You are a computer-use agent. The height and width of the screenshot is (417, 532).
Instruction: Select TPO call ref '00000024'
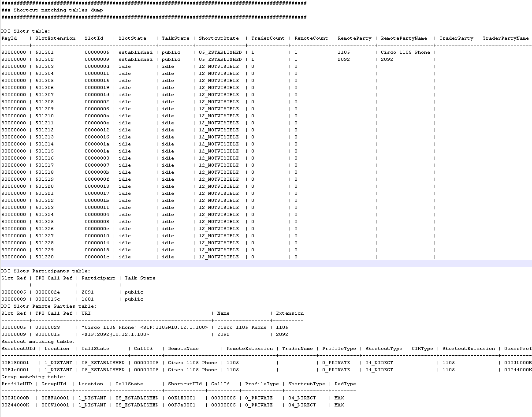click(48, 292)
